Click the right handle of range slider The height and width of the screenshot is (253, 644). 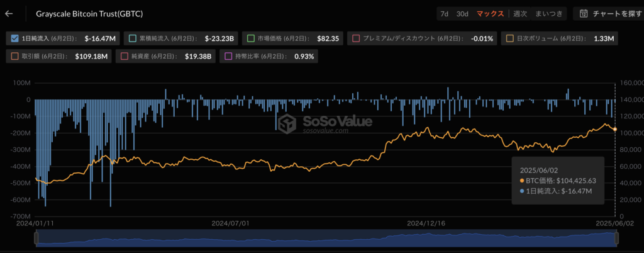[616, 238]
